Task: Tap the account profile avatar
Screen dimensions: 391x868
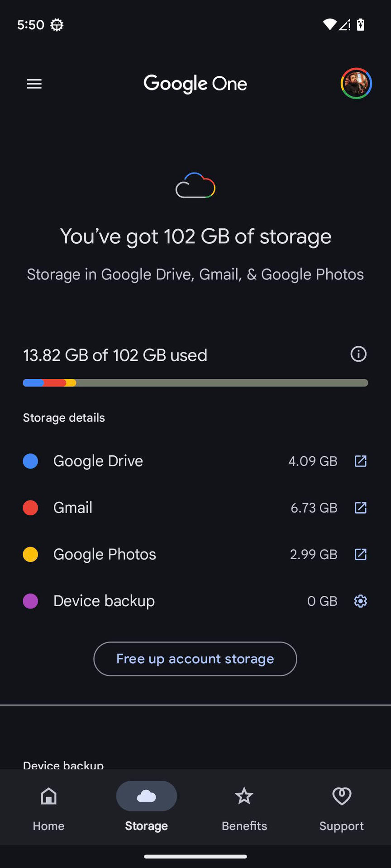Action: [x=356, y=84]
